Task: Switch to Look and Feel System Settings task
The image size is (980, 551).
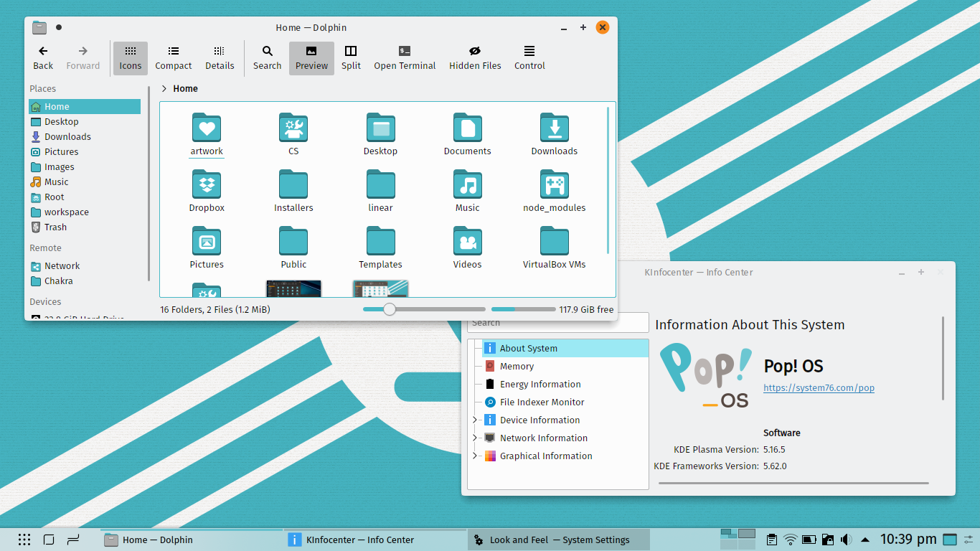Action: coord(559,540)
